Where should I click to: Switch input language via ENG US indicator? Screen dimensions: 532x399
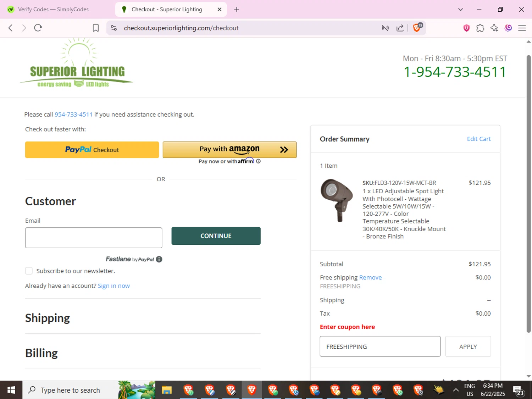[470, 390]
